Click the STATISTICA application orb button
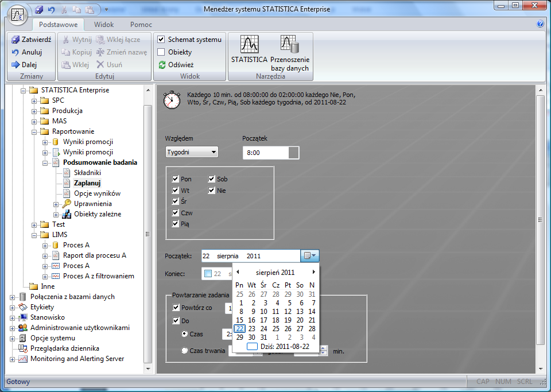 tap(17, 15)
